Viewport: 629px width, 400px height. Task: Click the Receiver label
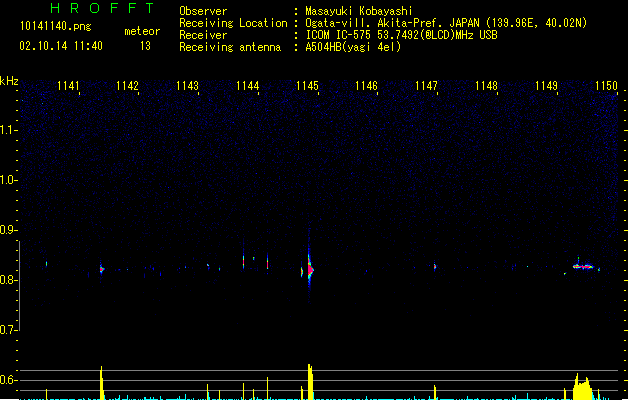[203, 35]
